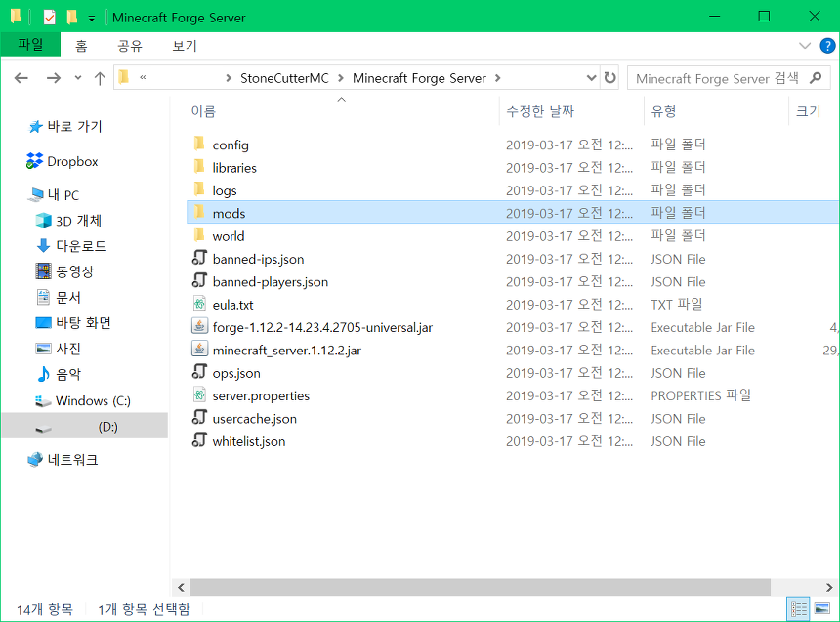The height and width of the screenshot is (622, 840).
Task: Expand breadcrumb arrow after Minecraft Forge Server
Action: 498,78
